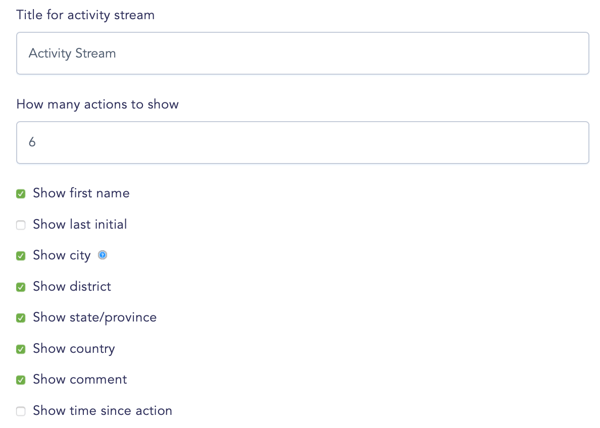Turn off the Show comment checkbox
The height and width of the screenshot is (428, 600).
21,380
